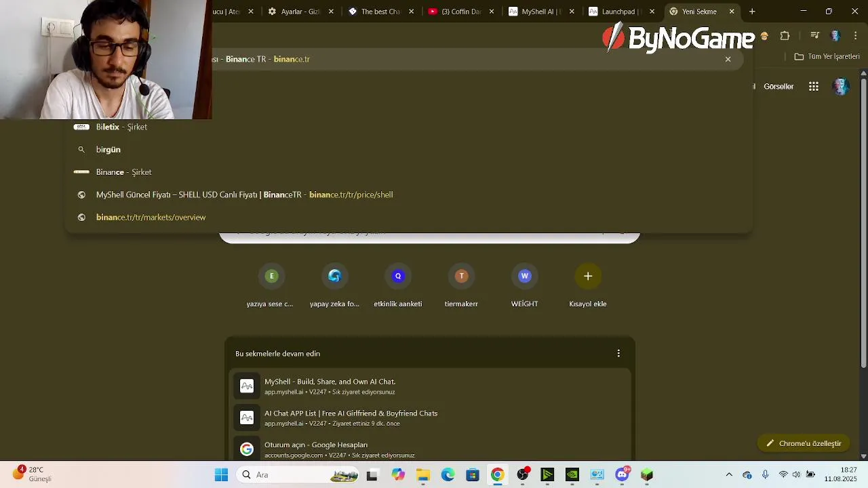Click the microphone icon in the system tray

click(765, 475)
